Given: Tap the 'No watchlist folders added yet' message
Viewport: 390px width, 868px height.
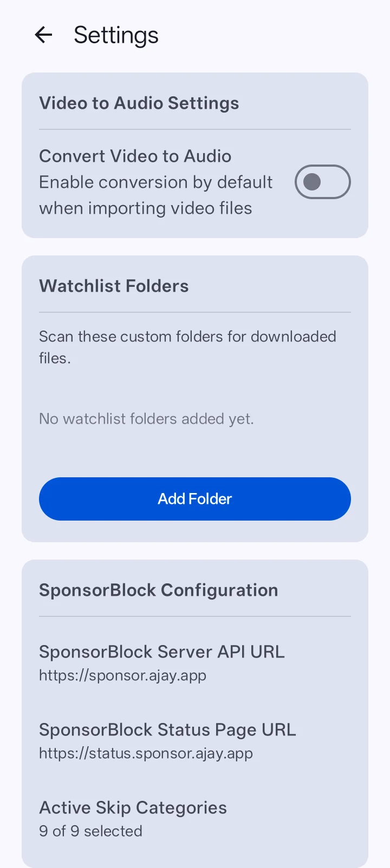Looking at the screenshot, I should pyautogui.click(x=146, y=419).
